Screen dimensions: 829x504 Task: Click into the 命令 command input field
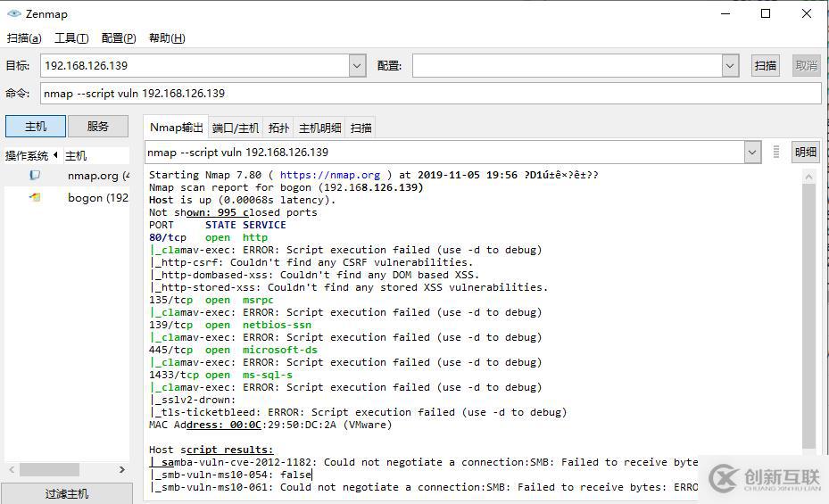430,94
